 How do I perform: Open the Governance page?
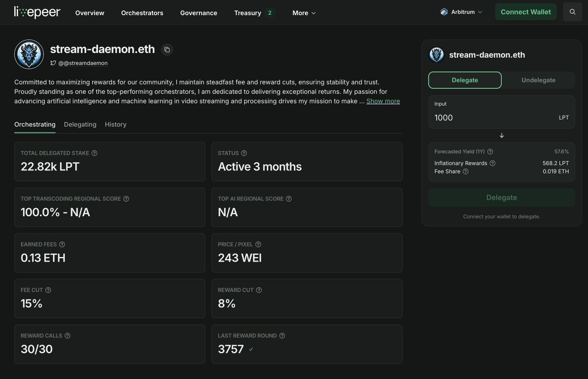[198, 13]
